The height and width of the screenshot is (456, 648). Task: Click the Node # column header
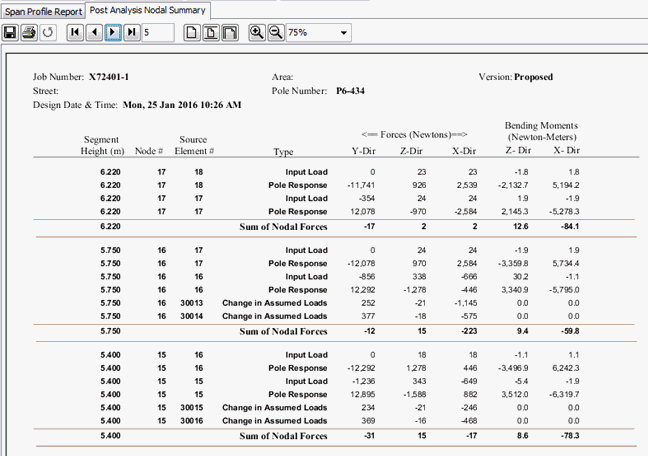pos(149,151)
